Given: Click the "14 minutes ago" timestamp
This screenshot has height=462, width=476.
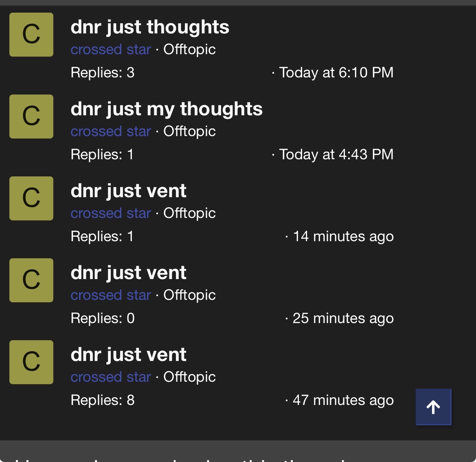Looking at the screenshot, I should click(343, 236).
